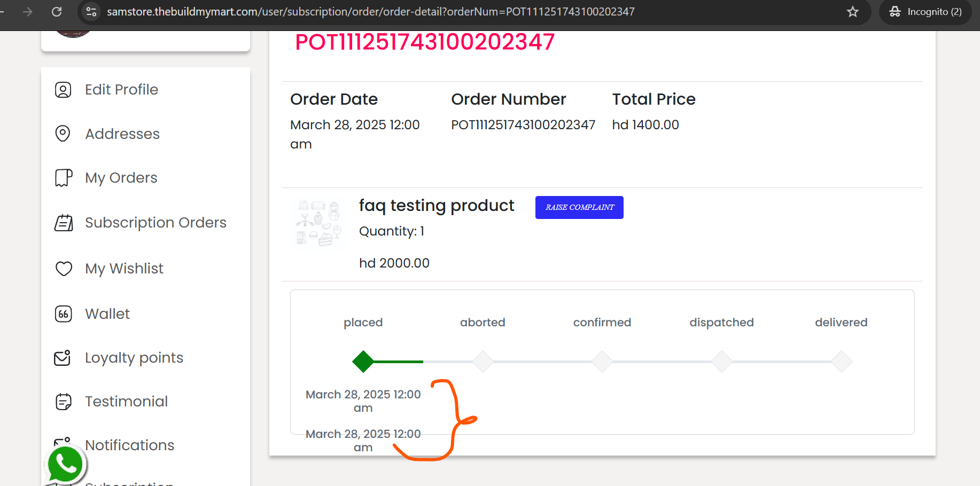Click the delivered status diamond marker

coord(842,362)
